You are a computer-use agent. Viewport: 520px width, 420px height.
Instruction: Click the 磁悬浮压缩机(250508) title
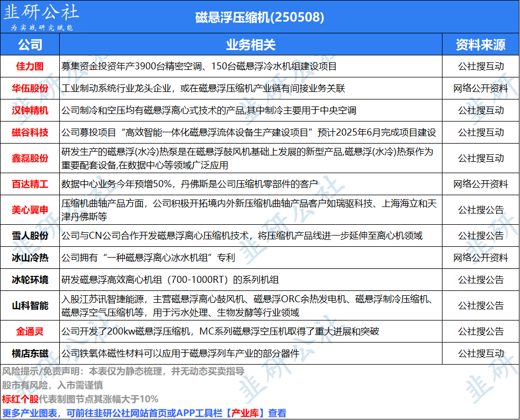pos(259,17)
